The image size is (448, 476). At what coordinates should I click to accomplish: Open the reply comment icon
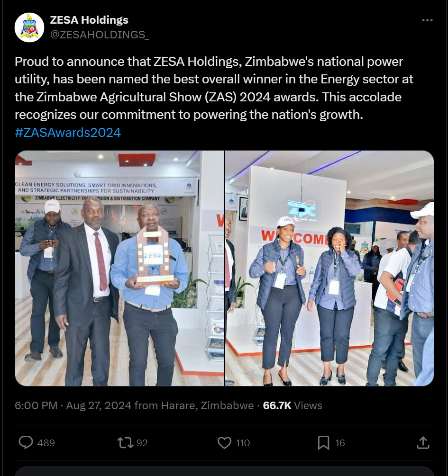[26, 442]
